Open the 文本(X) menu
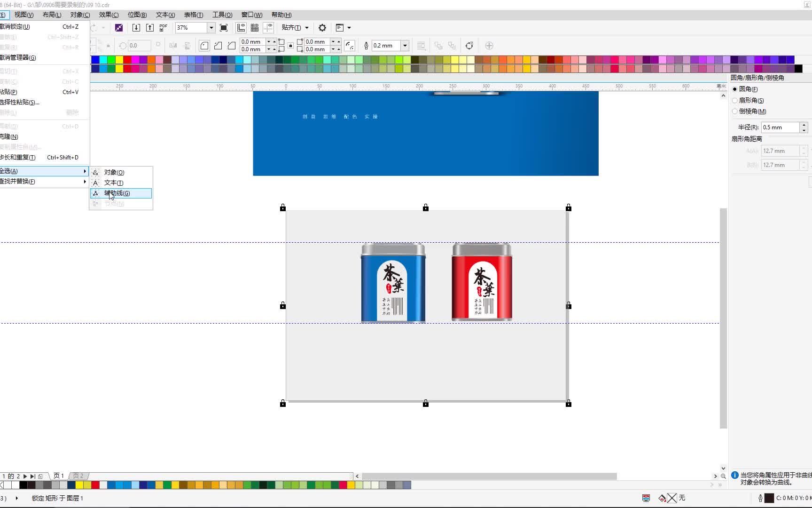812x508 pixels. tap(165, 15)
